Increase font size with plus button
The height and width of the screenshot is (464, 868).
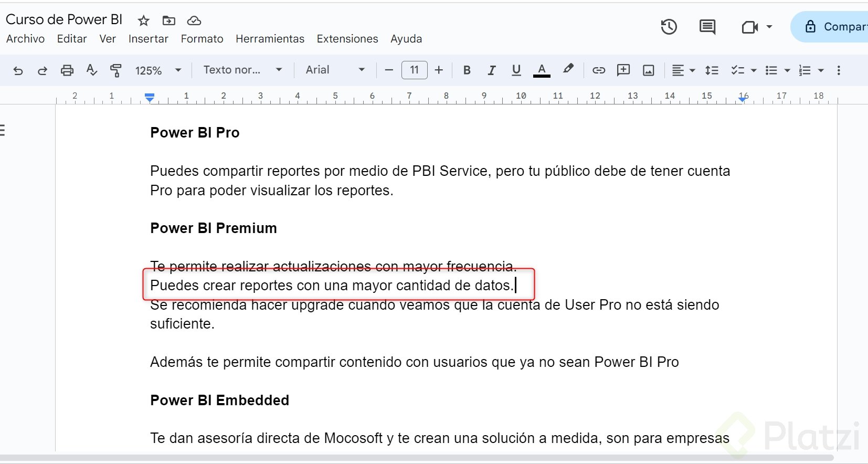(x=439, y=70)
